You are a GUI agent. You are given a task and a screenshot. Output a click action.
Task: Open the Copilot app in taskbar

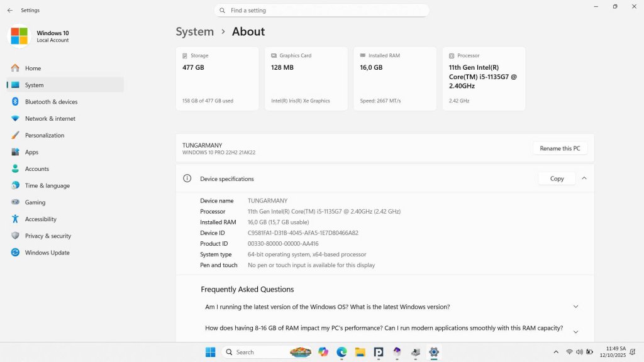point(323,352)
